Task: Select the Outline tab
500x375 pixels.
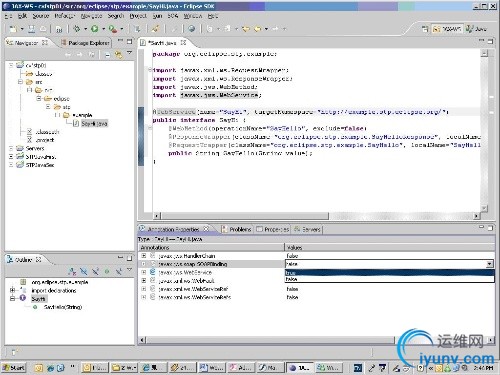Action: [24, 260]
